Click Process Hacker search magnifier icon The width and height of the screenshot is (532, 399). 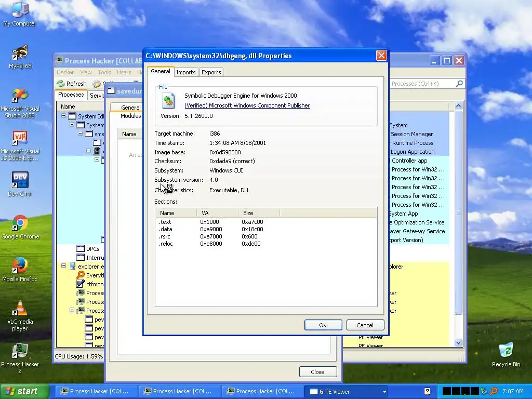[459, 84]
